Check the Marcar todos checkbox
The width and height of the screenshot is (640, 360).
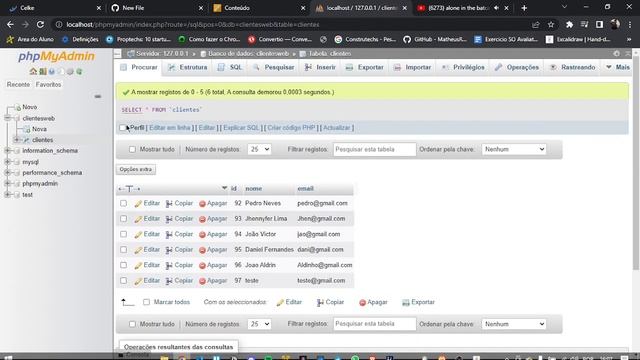[147, 302]
